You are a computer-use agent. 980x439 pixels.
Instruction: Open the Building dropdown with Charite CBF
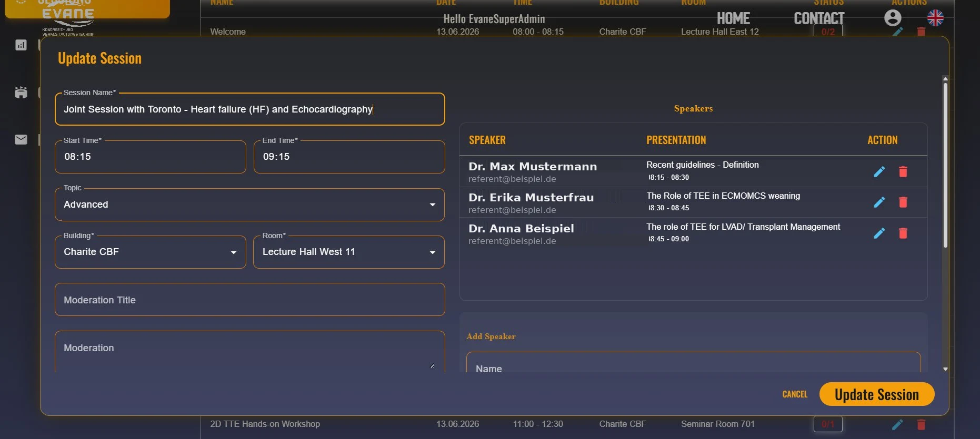[151, 252]
